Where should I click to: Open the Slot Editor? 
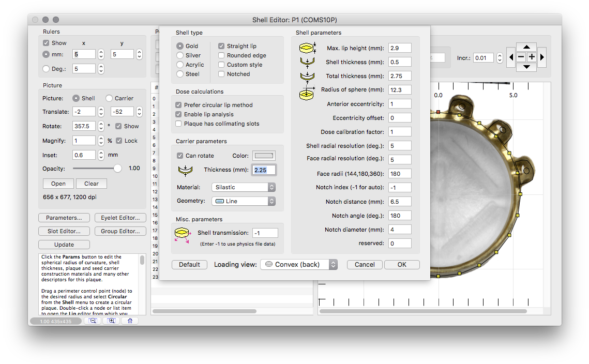point(64,232)
